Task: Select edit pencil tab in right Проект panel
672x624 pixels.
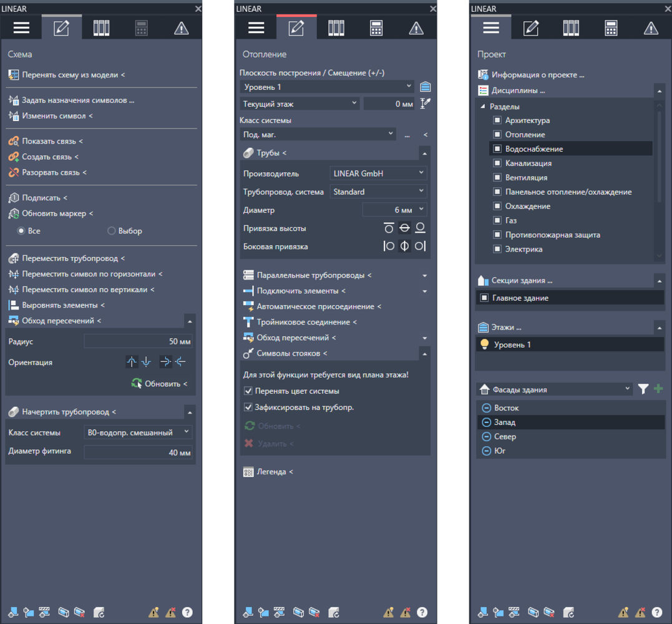Action: [530, 28]
